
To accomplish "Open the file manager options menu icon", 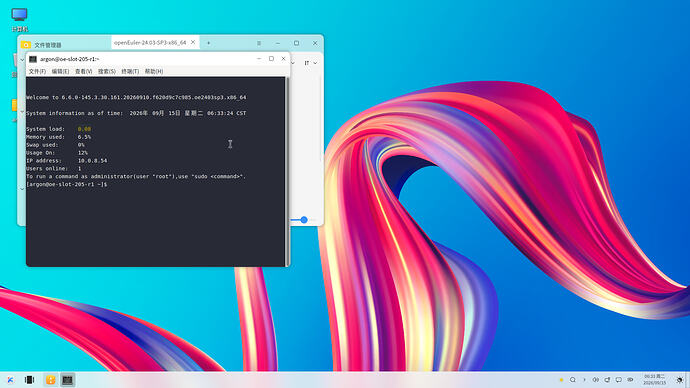I will coord(259,43).
